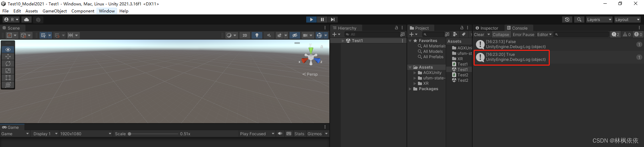Open Undo History icon

[x=567, y=20]
